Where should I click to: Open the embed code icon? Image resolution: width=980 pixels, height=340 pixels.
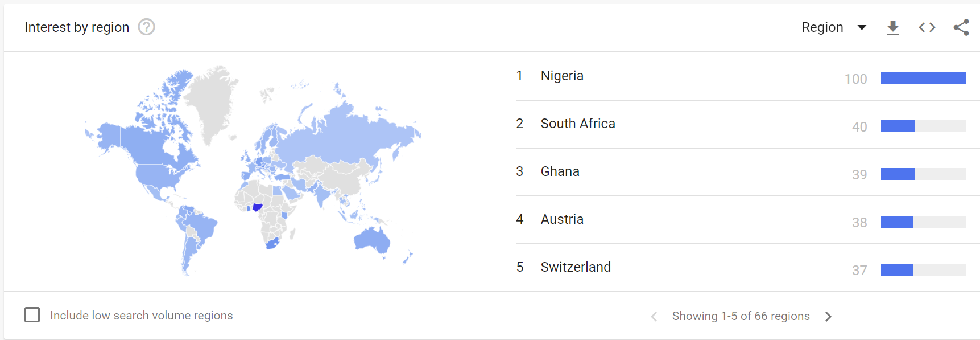coord(927,27)
